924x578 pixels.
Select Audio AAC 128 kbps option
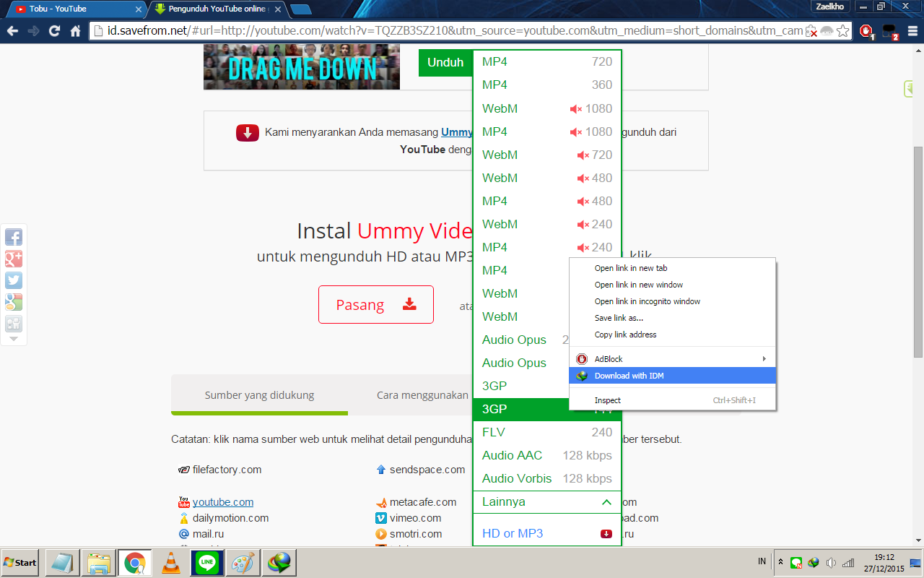pos(547,455)
